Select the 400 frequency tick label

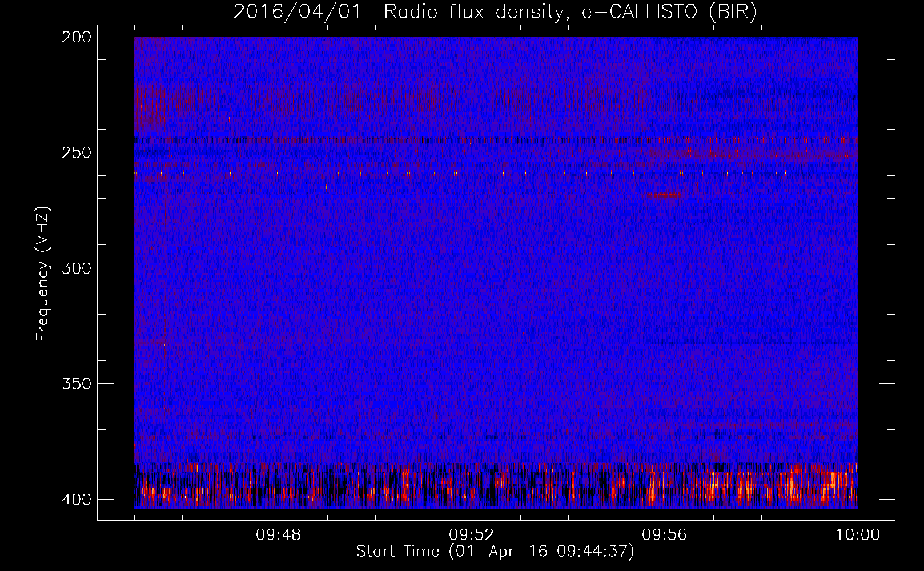(77, 500)
